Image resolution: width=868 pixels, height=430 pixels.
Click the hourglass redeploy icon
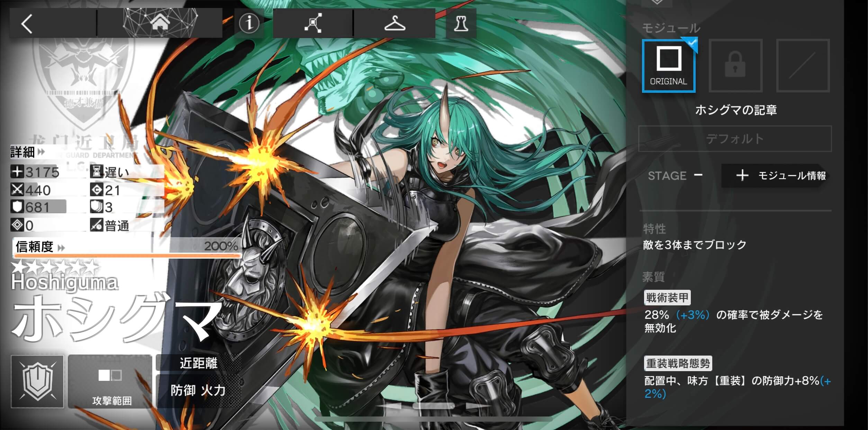coord(97,172)
